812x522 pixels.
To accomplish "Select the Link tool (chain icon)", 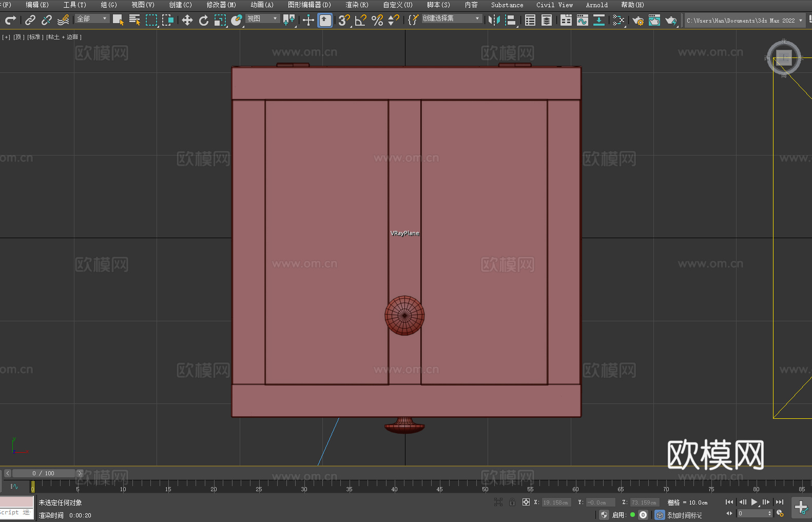I will click(30, 20).
